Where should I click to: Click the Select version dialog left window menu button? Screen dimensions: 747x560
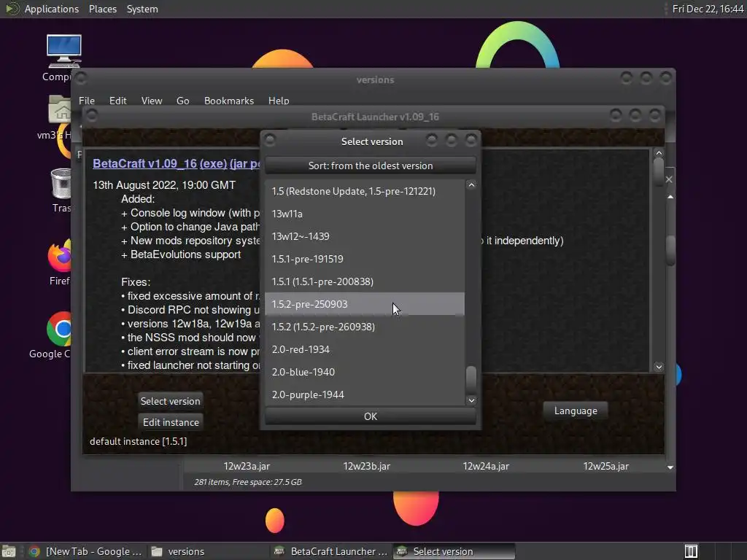(x=270, y=140)
